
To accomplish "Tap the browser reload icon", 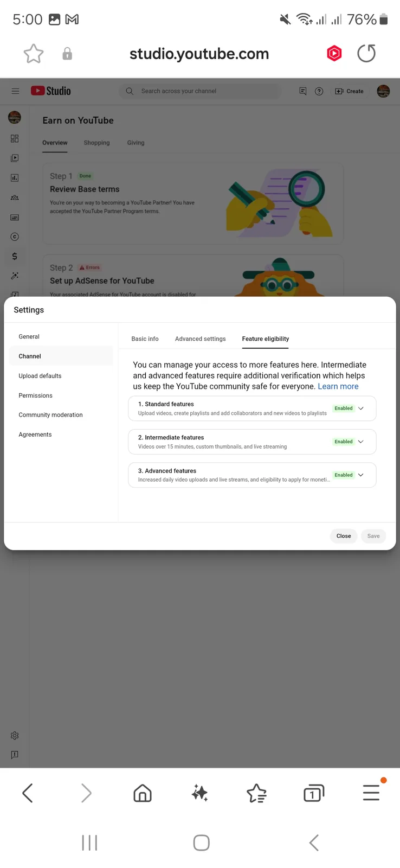I will coord(366,53).
